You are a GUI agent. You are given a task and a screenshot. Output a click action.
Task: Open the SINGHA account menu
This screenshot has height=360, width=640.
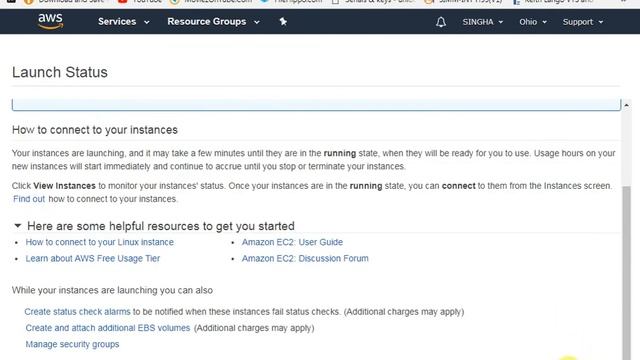(x=482, y=22)
